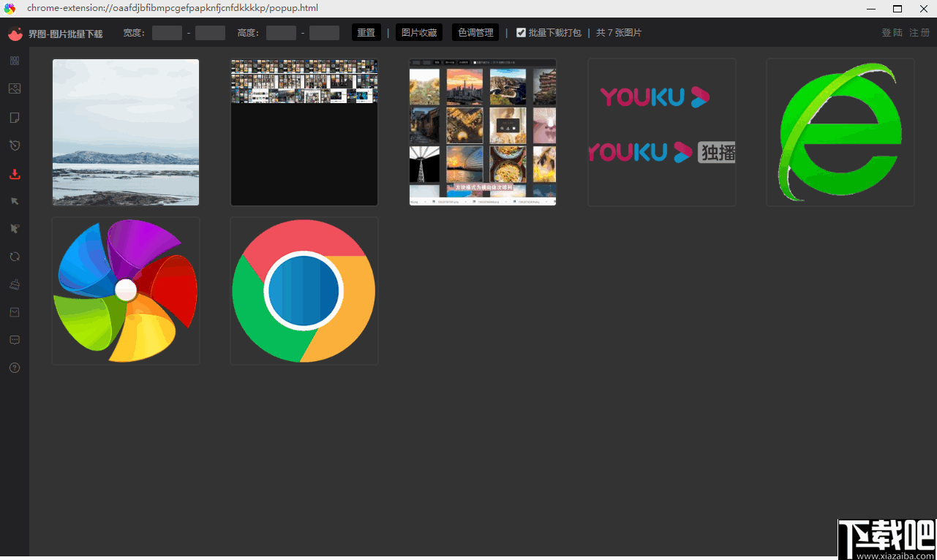Click the 高度 label
937x560 pixels.
248,33
